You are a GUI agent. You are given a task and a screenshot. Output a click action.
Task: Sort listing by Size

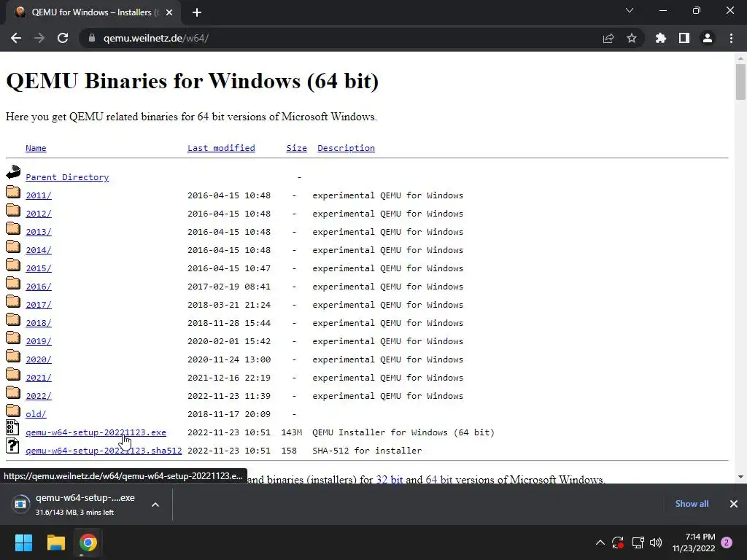coord(296,148)
